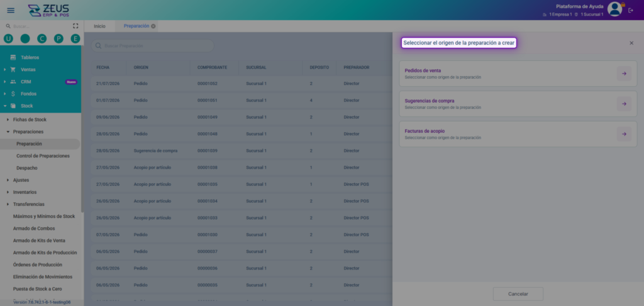This screenshot has height=306, width=644.
Task: Switch to the Inicio tab
Action: coord(99,26)
